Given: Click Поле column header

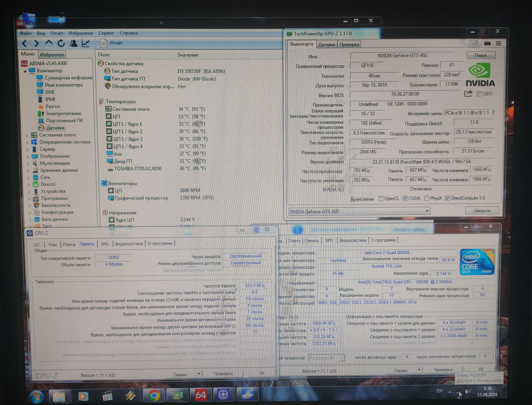Looking at the screenshot, I should click(x=104, y=55).
